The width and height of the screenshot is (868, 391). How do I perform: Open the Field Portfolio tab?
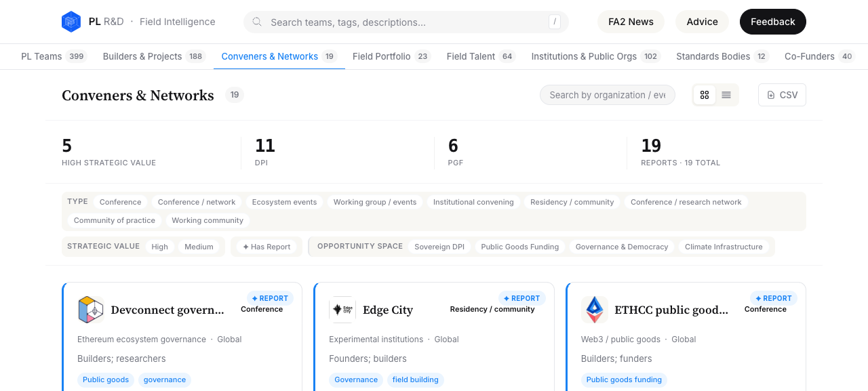coord(392,56)
